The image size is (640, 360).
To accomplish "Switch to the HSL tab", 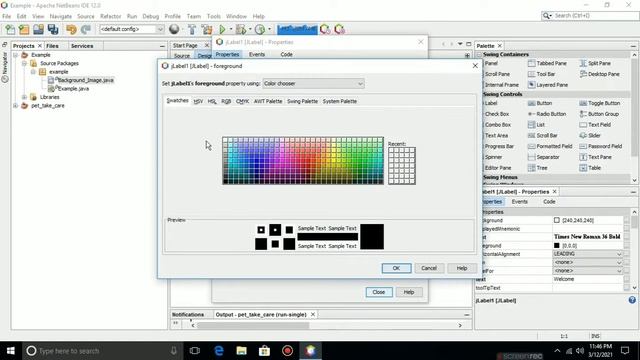I will point(212,101).
